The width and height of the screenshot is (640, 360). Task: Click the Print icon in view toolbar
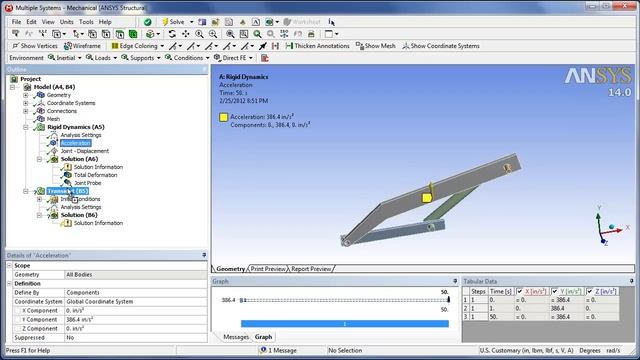311,34
